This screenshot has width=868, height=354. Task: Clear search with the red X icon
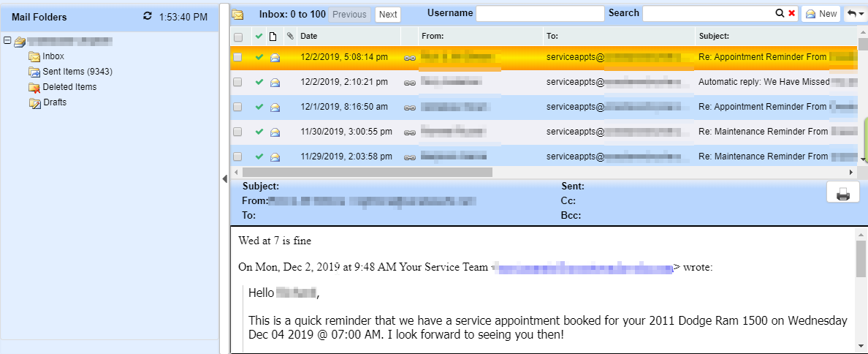(791, 13)
